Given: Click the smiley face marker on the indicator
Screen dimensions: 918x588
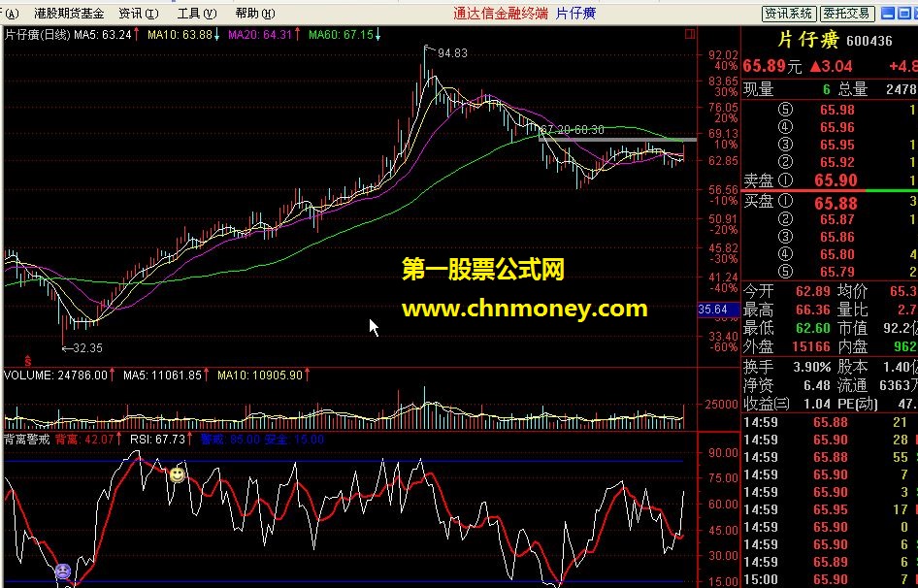Looking at the screenshot, I should click(178, 474).
